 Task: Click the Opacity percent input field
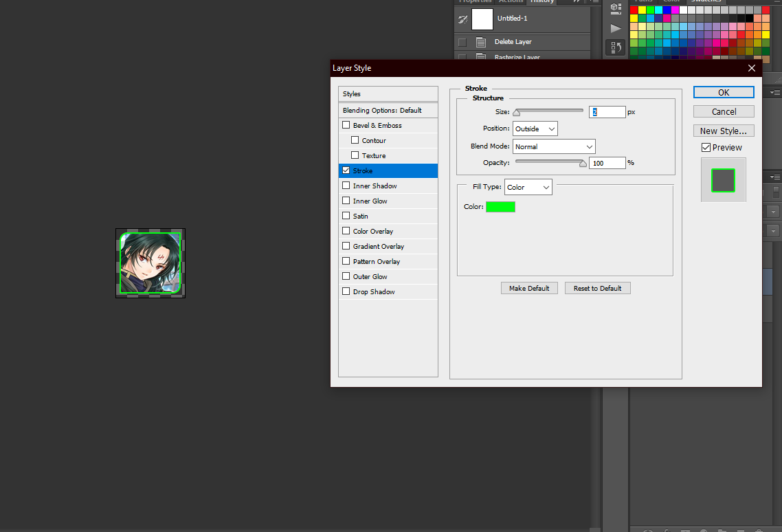pos(607,163)
